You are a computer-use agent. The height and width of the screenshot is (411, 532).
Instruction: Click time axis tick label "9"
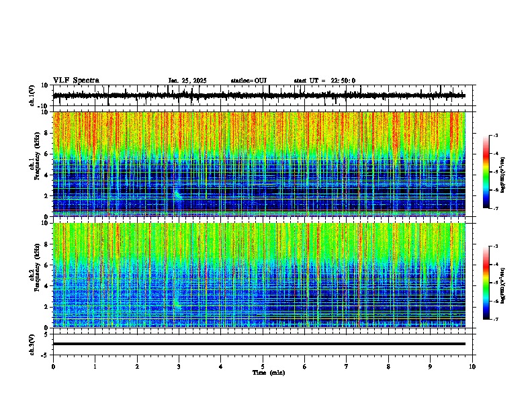(x=430, y=367)
